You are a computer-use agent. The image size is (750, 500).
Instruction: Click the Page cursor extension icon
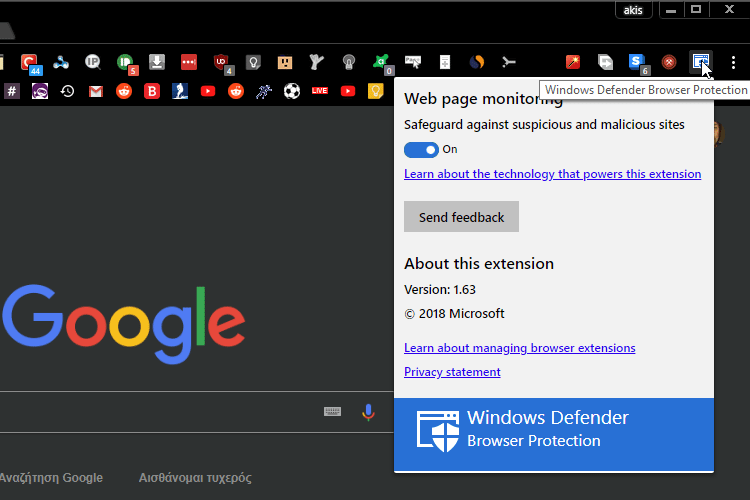tap(413, 62)
